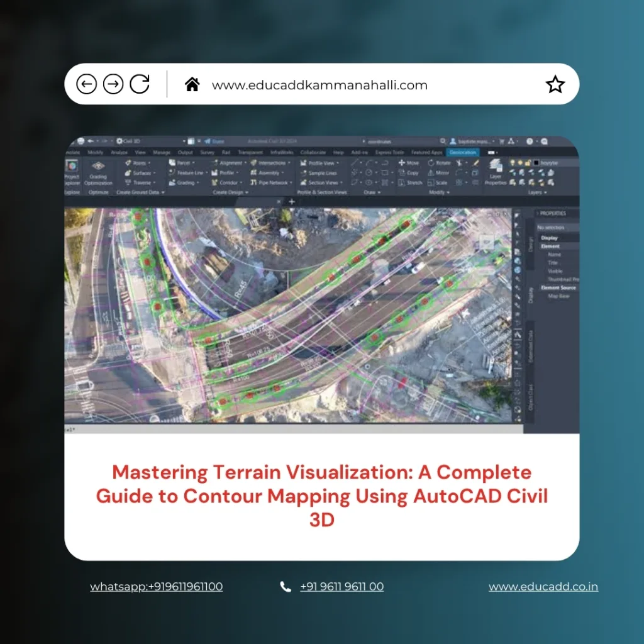Viewport: 644px width, 644px height.
Task: Click the Intersections tool
Action: (x=270, y=163)
